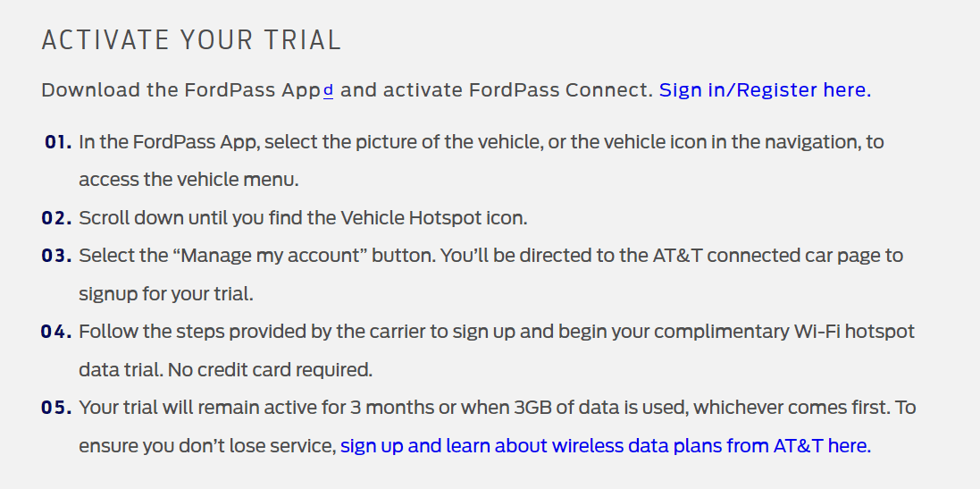The height and width of the screenshot is (489, 980).
Task: Click the "access the vehicle menu." line
Action: [x=188, y=180]
